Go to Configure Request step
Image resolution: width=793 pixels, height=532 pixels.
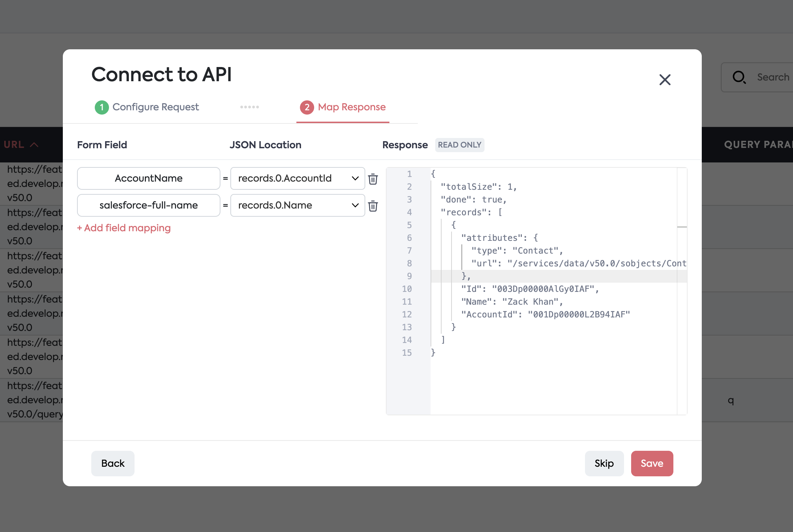(155, 107)
